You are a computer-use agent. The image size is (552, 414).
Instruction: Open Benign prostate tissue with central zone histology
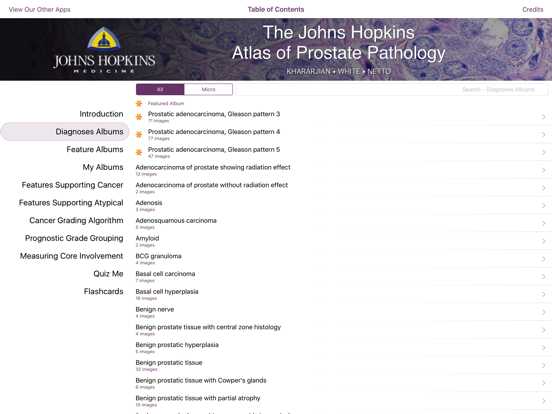point(344,330)
